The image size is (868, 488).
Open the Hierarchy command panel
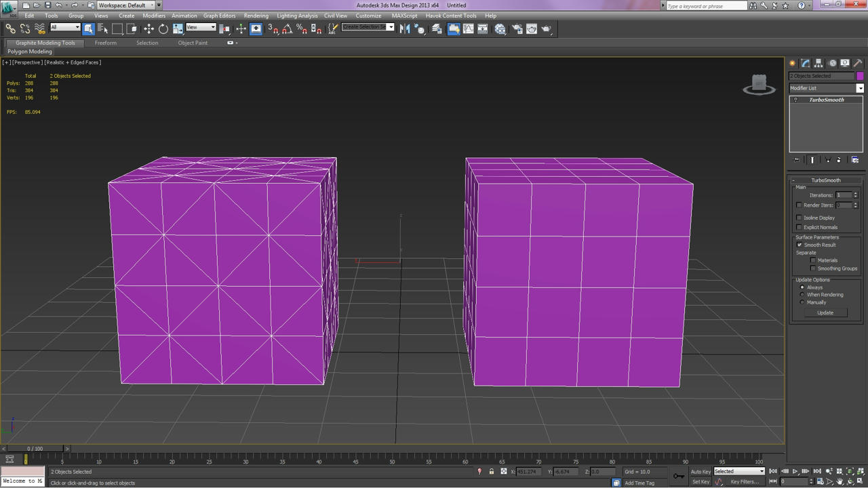(818, 63)
